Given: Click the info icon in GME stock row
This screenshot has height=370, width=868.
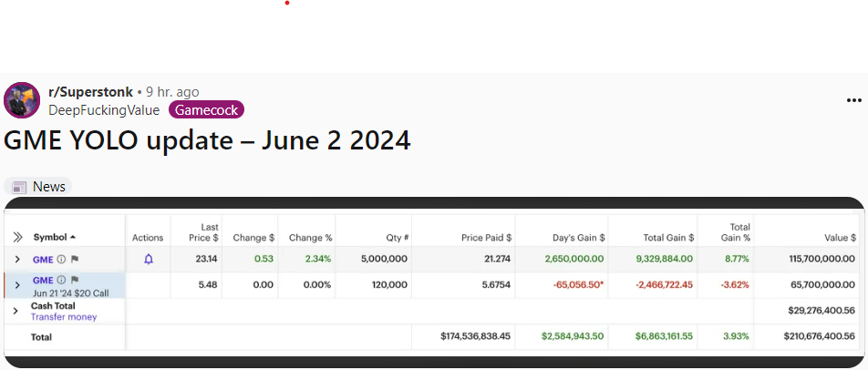Looking at the screenshot, I should pos(61,259).
